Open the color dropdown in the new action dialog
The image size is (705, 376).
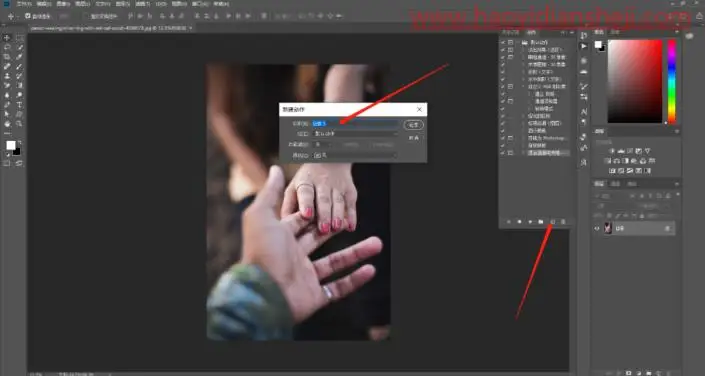coord(356,155)
